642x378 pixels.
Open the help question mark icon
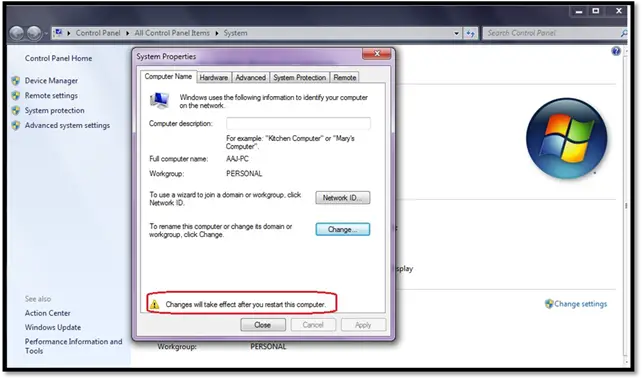[x=616, y=51]
